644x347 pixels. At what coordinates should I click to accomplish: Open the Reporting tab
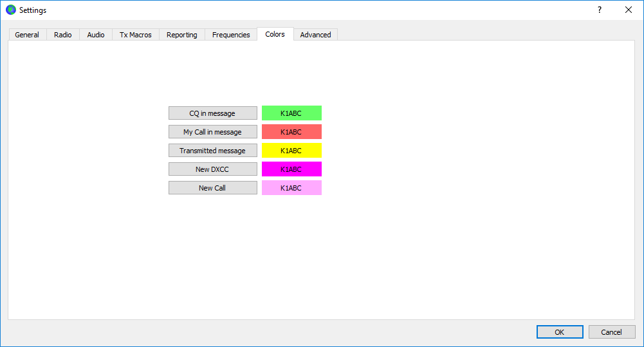(x=182, y=35)
